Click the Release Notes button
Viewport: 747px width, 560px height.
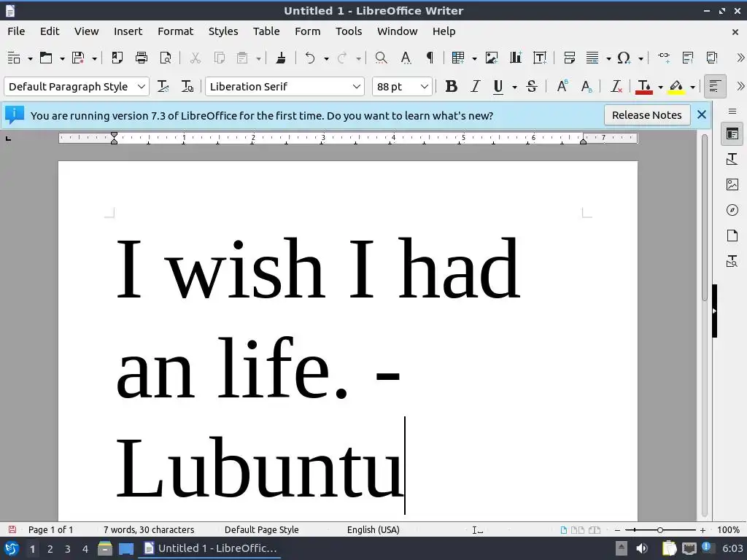coord(646,115)
